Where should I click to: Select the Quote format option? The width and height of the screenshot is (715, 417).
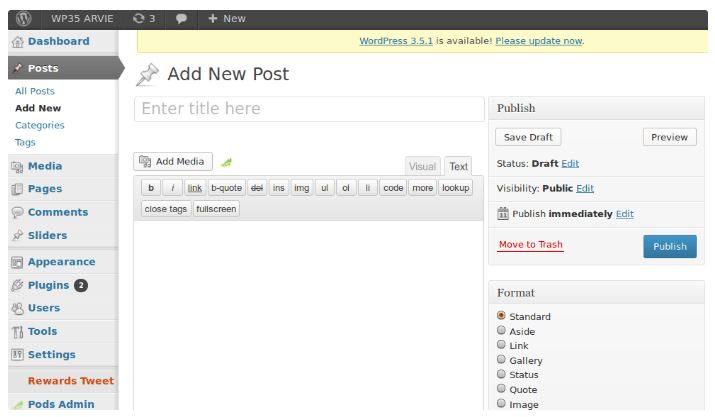tap(501, 389)
